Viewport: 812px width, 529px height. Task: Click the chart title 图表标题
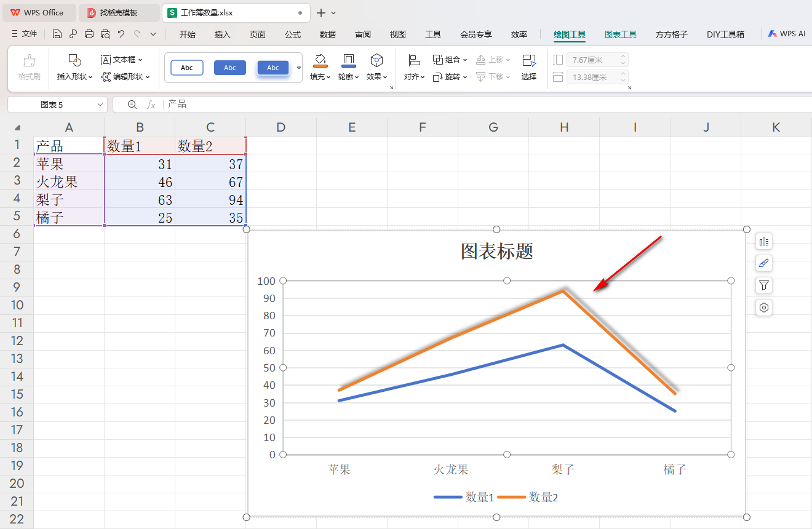[497, 251]
